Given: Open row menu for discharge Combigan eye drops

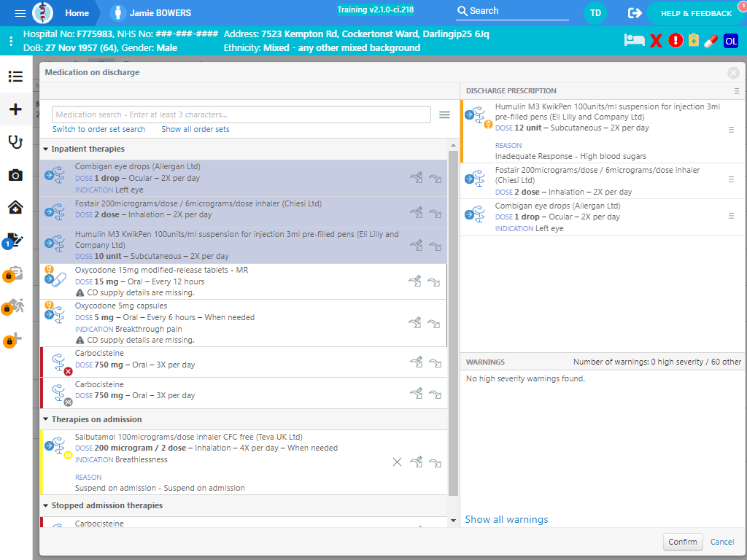Looking at the screenshot, I should point(731,216).
